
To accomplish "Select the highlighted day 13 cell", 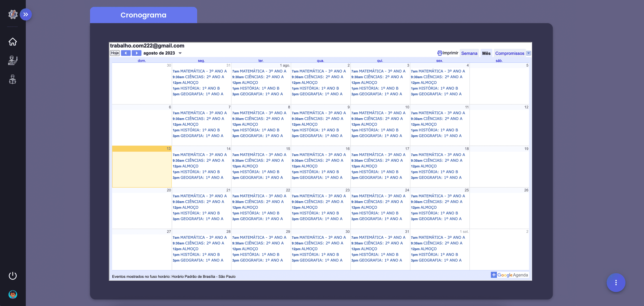I will 142,166.
